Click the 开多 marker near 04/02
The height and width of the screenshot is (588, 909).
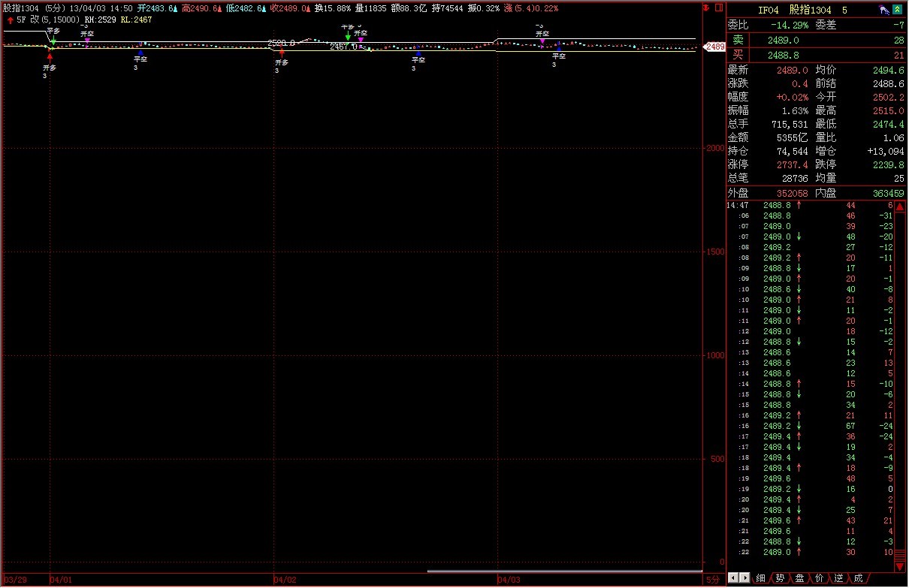click(281, 62)
